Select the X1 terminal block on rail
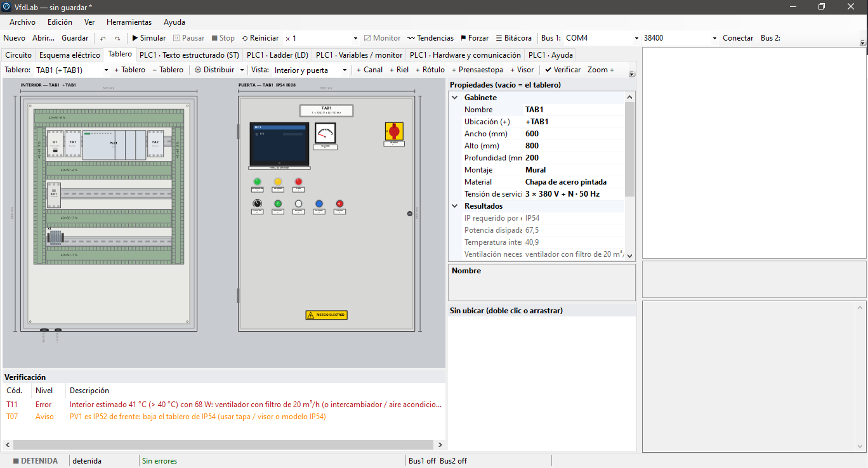The image size is (868, 468). click(55, 238)
